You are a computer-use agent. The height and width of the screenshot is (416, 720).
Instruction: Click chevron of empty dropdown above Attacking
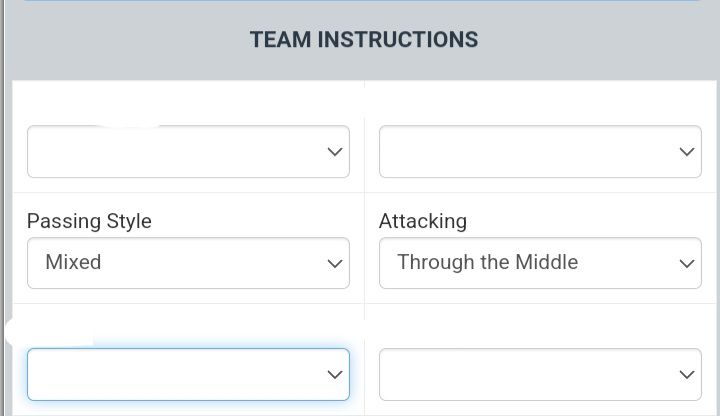(x=687, y=152)
